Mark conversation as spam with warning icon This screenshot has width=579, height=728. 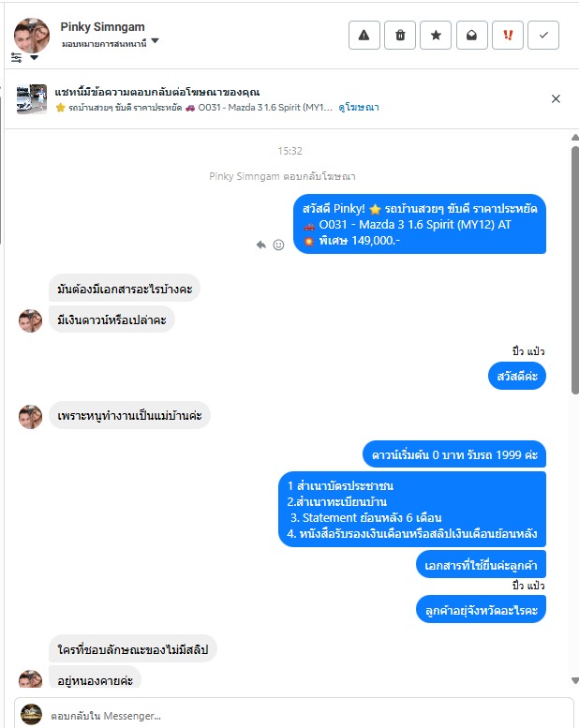pyautogui.click(x=364, y=35)
